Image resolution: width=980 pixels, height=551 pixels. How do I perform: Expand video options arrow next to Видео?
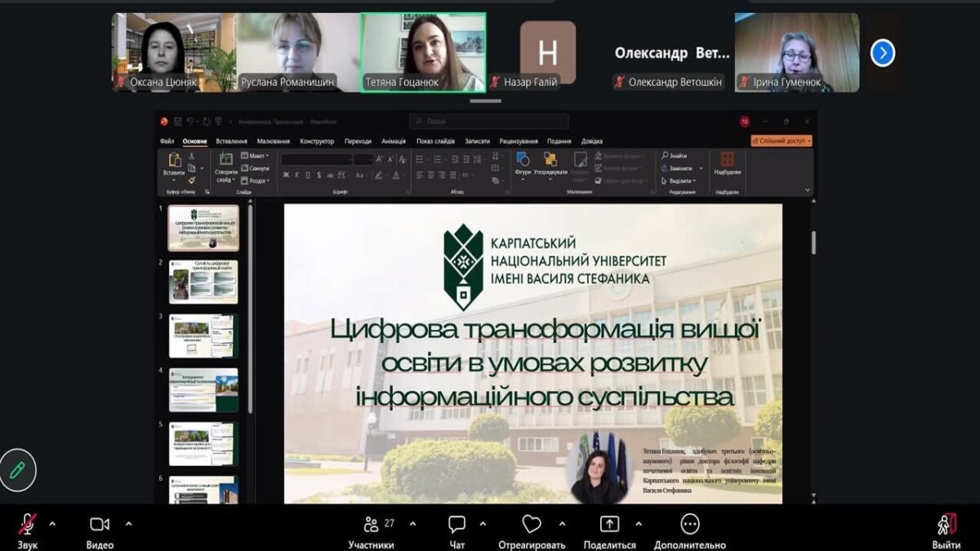tap(128, 523)
